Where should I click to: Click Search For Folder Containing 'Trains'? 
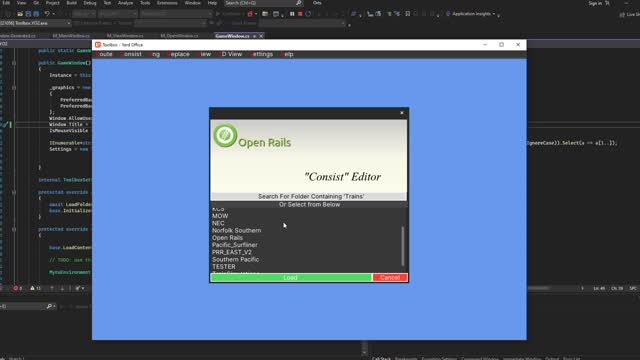coord(309,196)
